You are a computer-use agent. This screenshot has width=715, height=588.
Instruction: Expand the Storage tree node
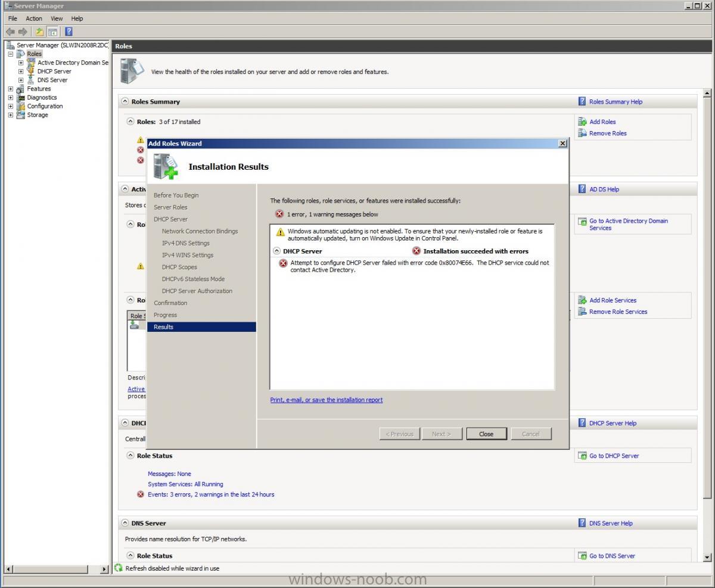click(11, 115)
